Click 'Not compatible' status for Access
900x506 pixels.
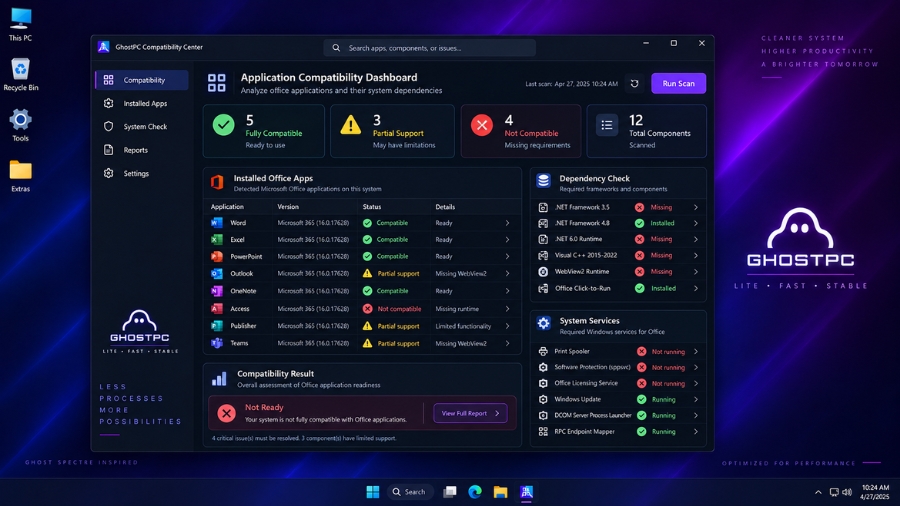399,309
